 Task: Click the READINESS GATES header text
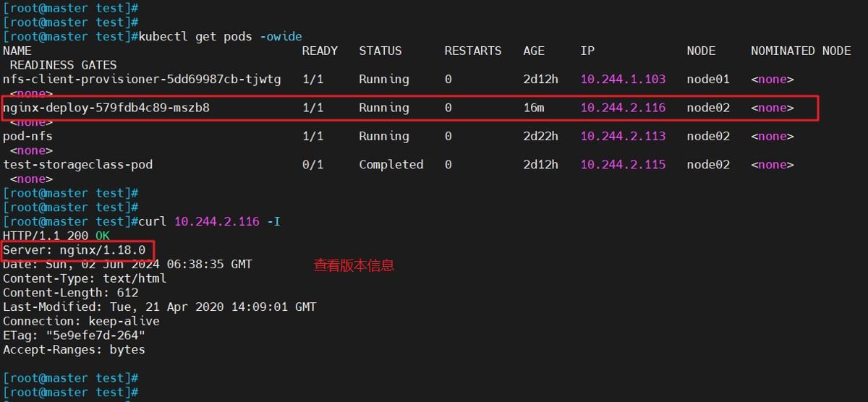63,65
